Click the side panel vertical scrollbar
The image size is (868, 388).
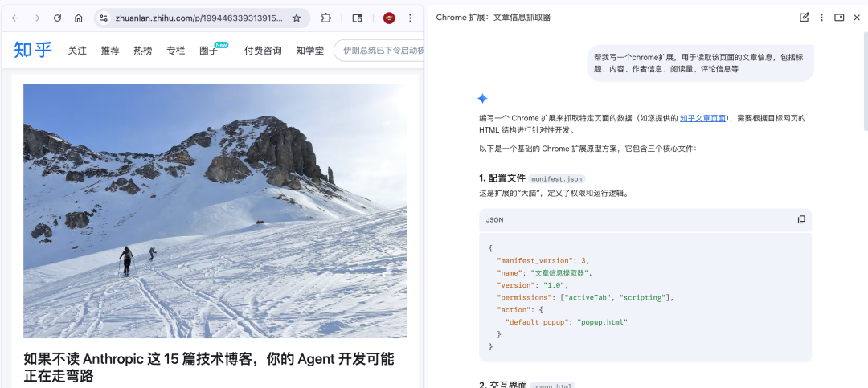pos(865,83)
